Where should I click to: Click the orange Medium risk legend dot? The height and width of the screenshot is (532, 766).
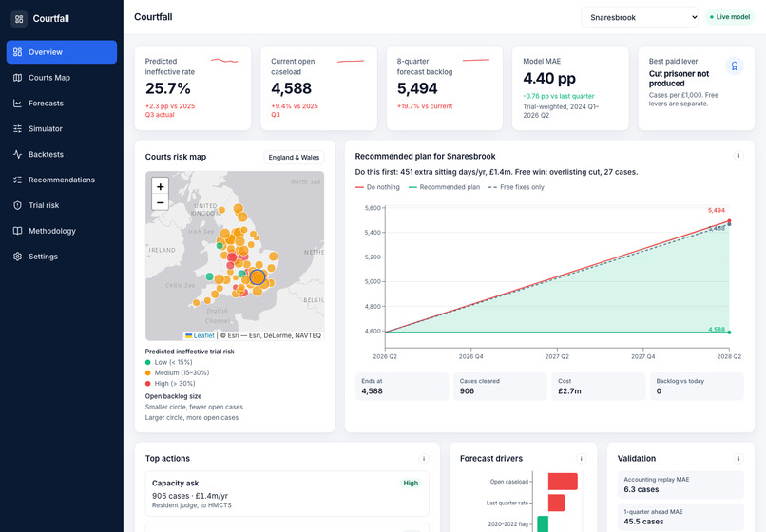[148, 372]
